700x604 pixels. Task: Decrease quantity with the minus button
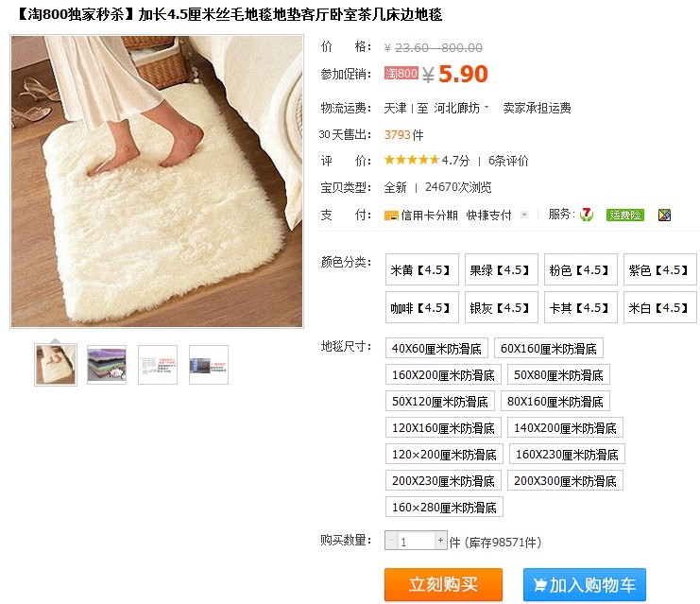tap(391, 541)
